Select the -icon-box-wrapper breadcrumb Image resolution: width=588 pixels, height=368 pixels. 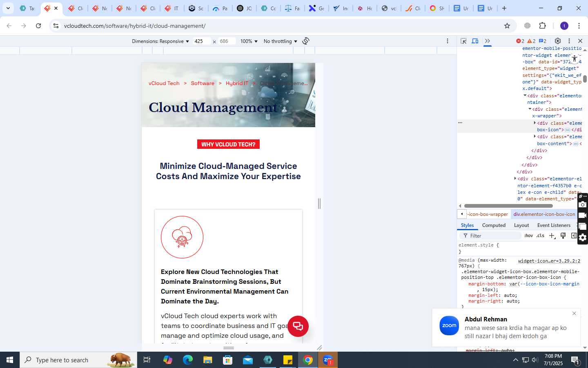488,214
